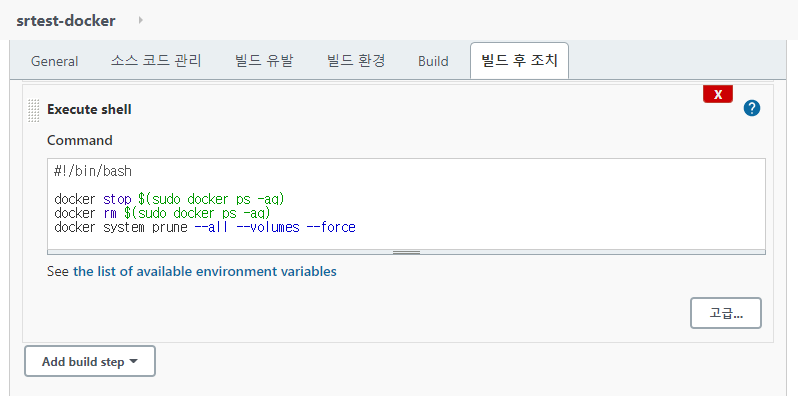Select the 빌드 환경 tab
798x396 pixels.
(356, 61)
